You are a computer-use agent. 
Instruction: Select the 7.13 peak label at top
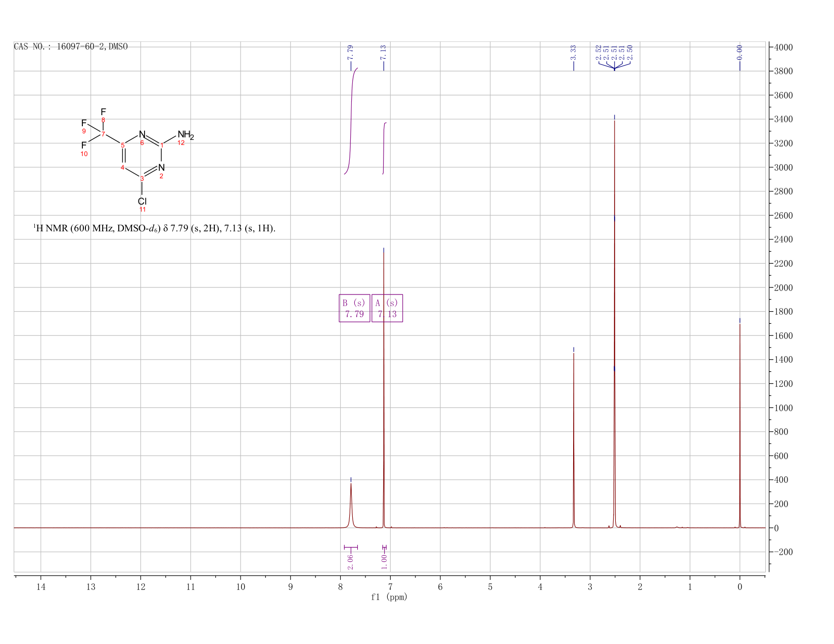coord(383,52)
